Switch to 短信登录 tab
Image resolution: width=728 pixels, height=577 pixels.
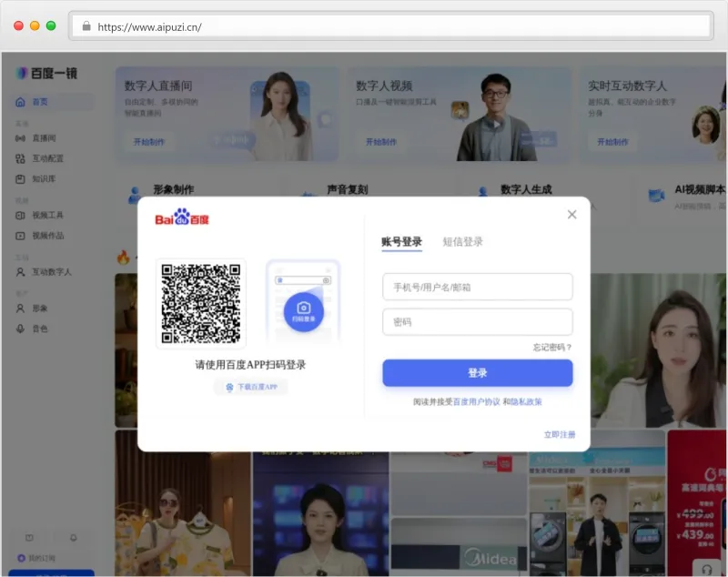(462, 241)
